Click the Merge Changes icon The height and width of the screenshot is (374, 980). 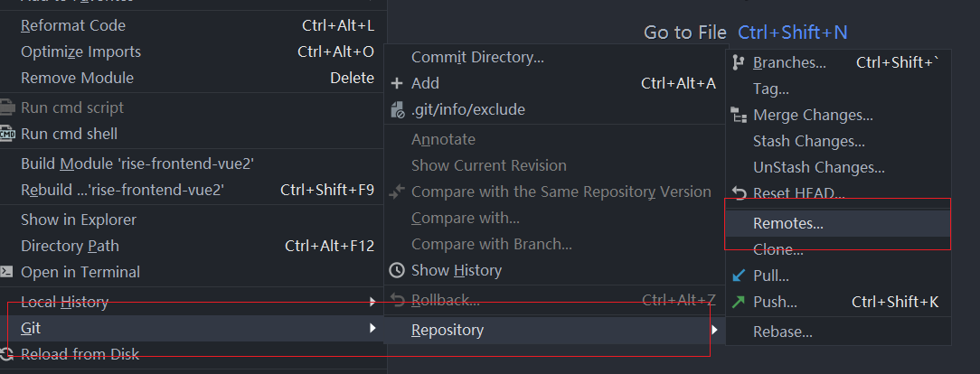point(739,115)
